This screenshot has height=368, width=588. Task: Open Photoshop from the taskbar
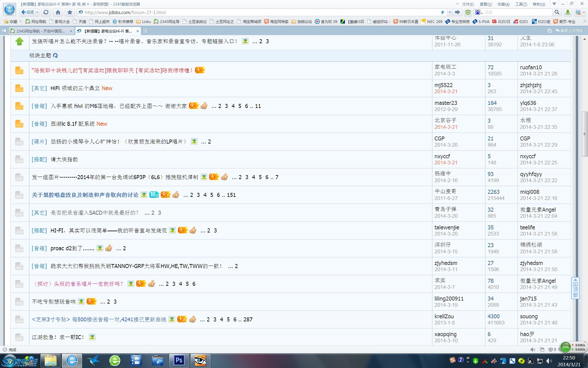pos(179,360)
